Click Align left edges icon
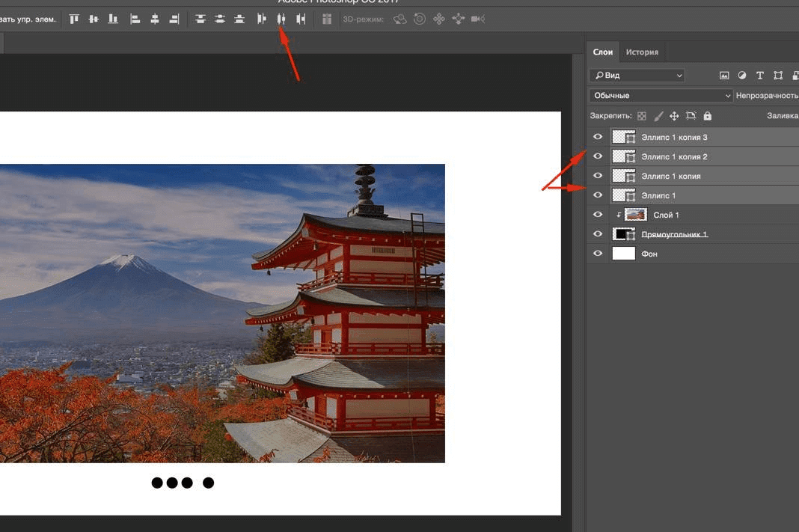This screenshot has width=799, height=532. (x=135, y=19)
